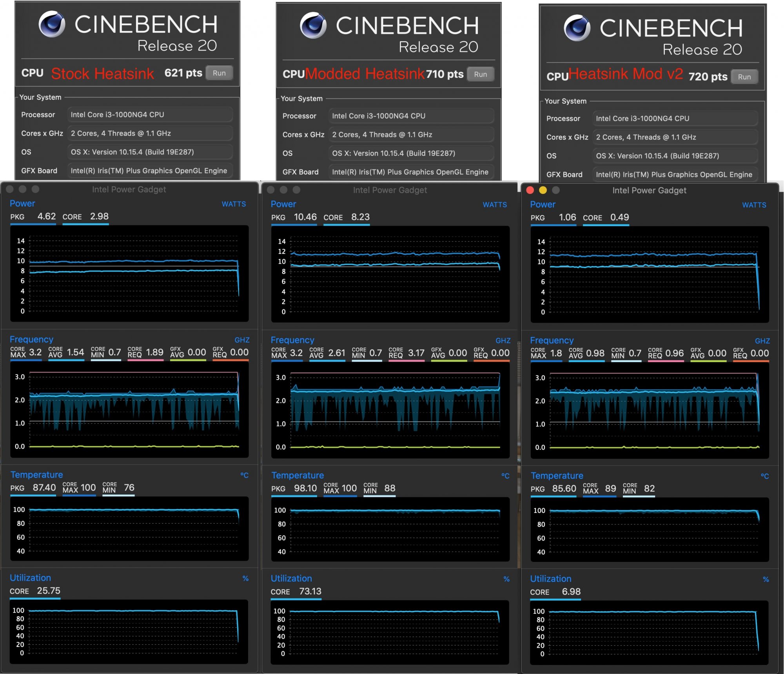Click the blue Power section label in Intel Power Gadget

pos(22,203)
